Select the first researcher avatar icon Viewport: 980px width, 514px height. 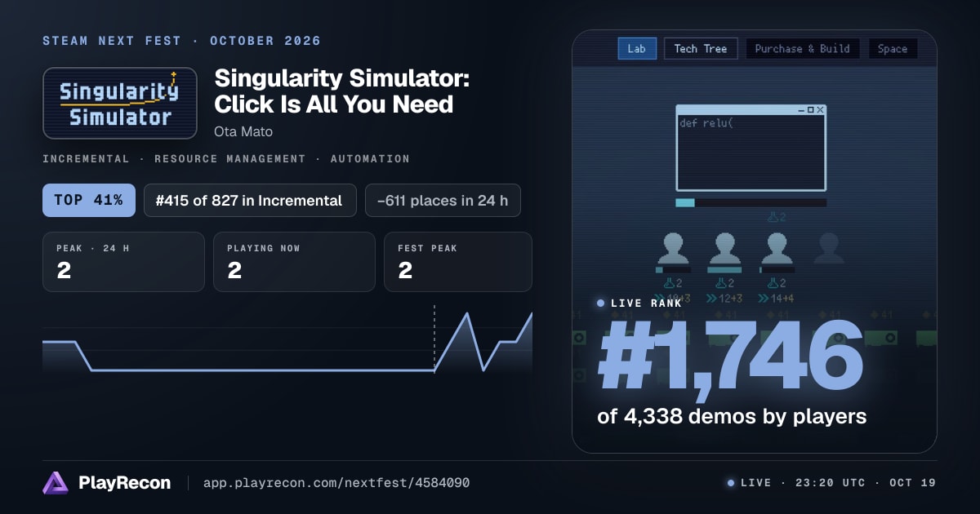[x=672, y=248]
